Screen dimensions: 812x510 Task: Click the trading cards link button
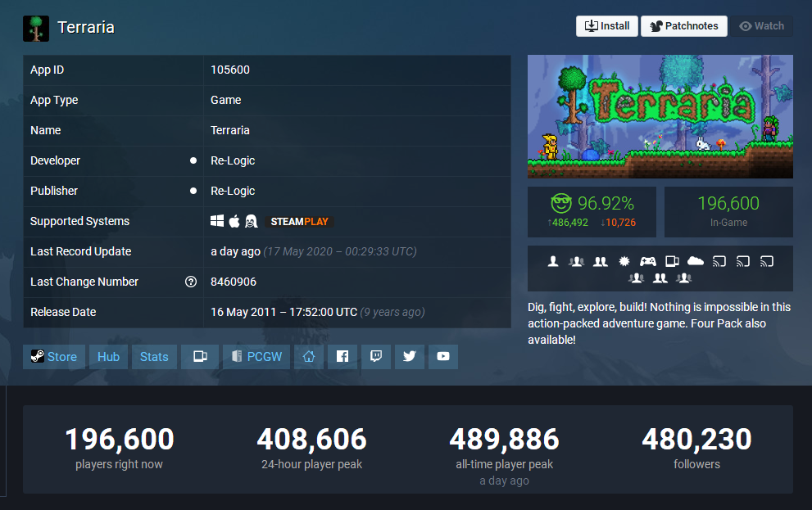200,356
